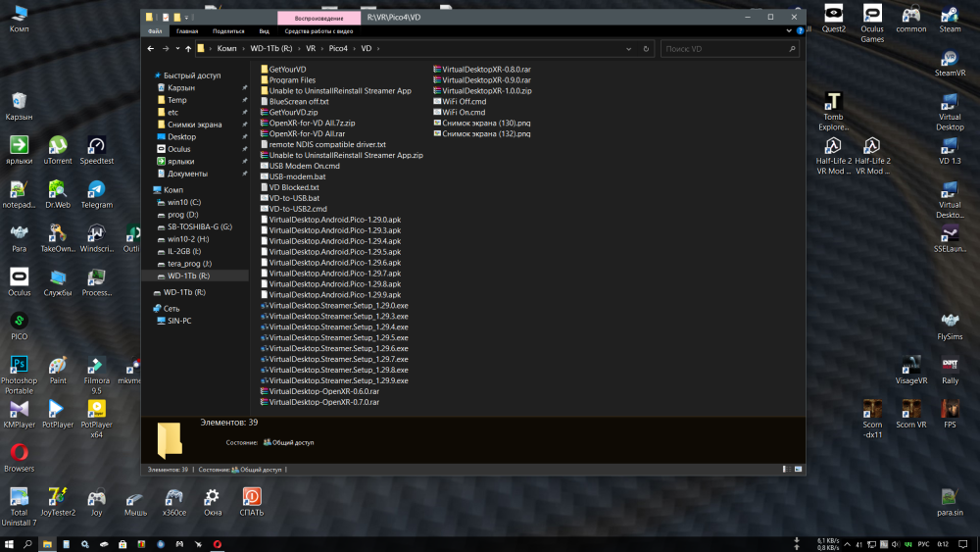
Task: Open the Главная ribbon tab
Action: tap(187, 31)
